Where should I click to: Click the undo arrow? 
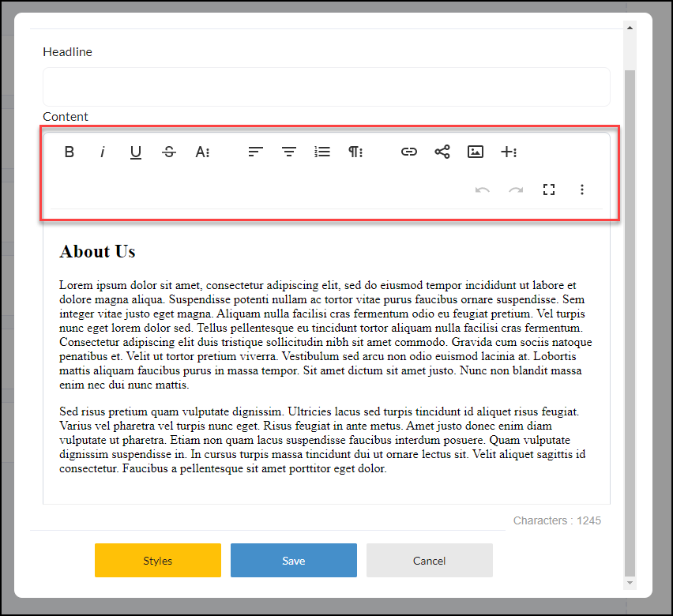pyautogui.click(x=483, y=190)
